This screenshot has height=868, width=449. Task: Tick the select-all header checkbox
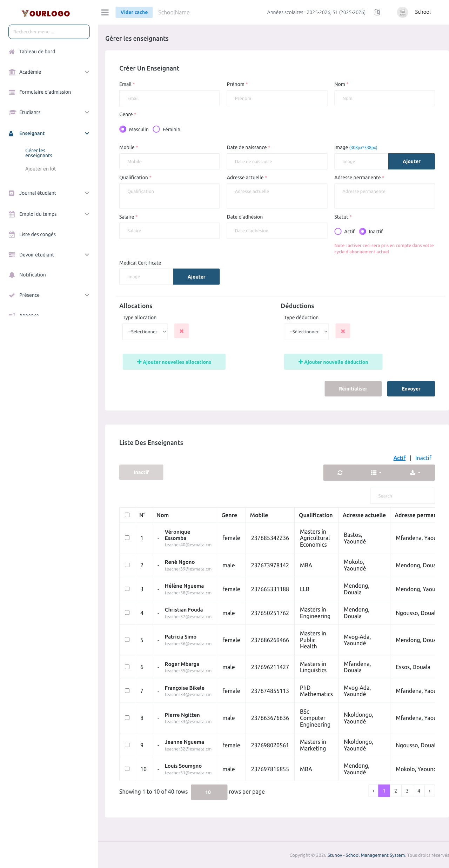[127, 515]
